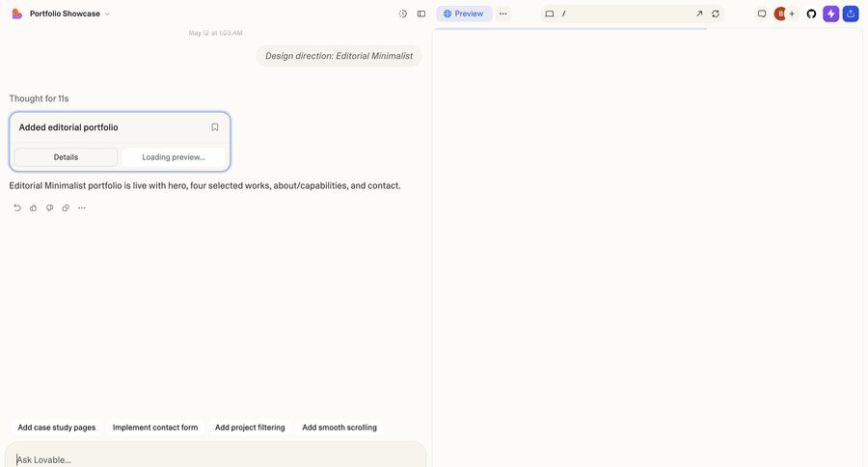Open the comments speech bubble icon
This screenshot has width=868, height=467.
pos(762,14)
